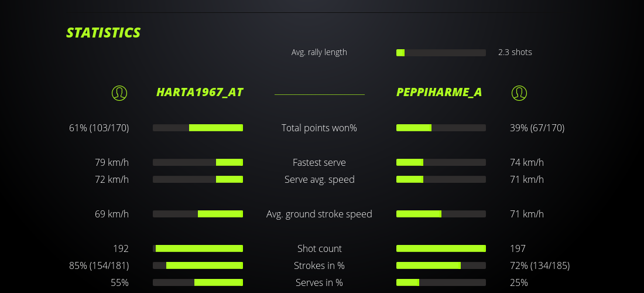Image resolution: width=644 pixels, height=293 pixels.
Task: Click HARTA1967_AT's total points won bar
Action: (x=198, y=128)
